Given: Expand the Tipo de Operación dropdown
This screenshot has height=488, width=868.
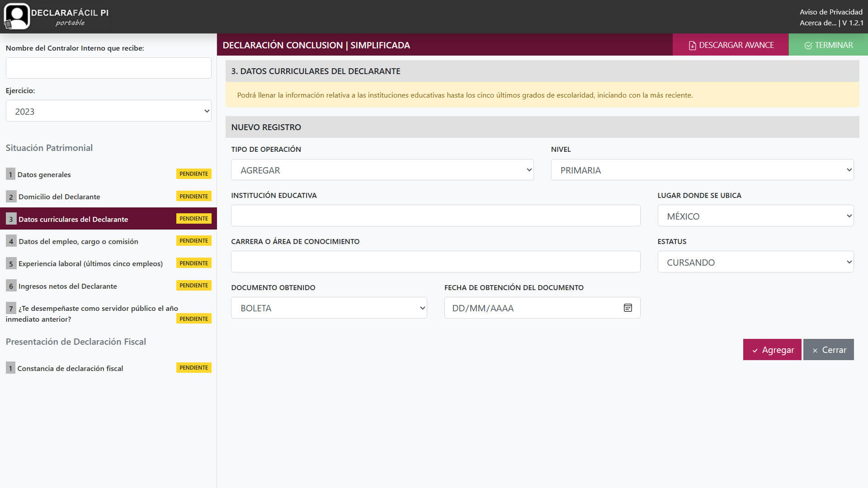Looking at the screenshot, I should click(x=382, y=170).
